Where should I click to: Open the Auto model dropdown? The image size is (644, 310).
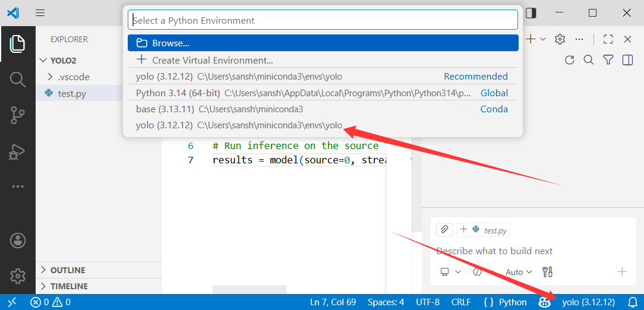pos(518,272)
